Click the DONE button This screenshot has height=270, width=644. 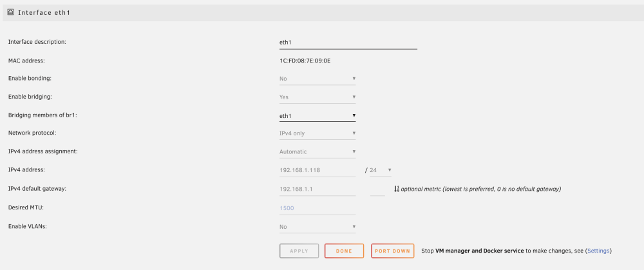tap(344, 251)
